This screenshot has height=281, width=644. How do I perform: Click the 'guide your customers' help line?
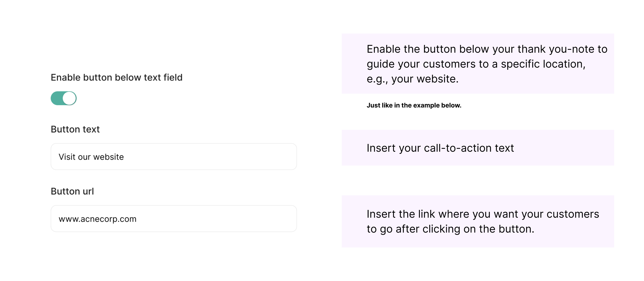coord(476,64)
